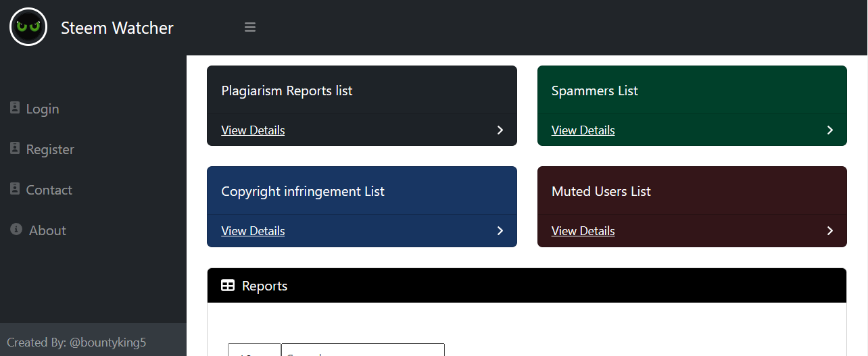Click the chevron arrow on Muted Users card
Image resolution: width=868 pixels, height=356 pixels.
coord(830,230)
